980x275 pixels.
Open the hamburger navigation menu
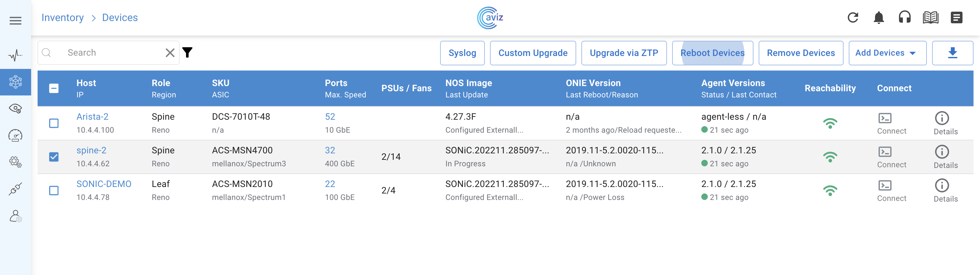tap(15, 20)
